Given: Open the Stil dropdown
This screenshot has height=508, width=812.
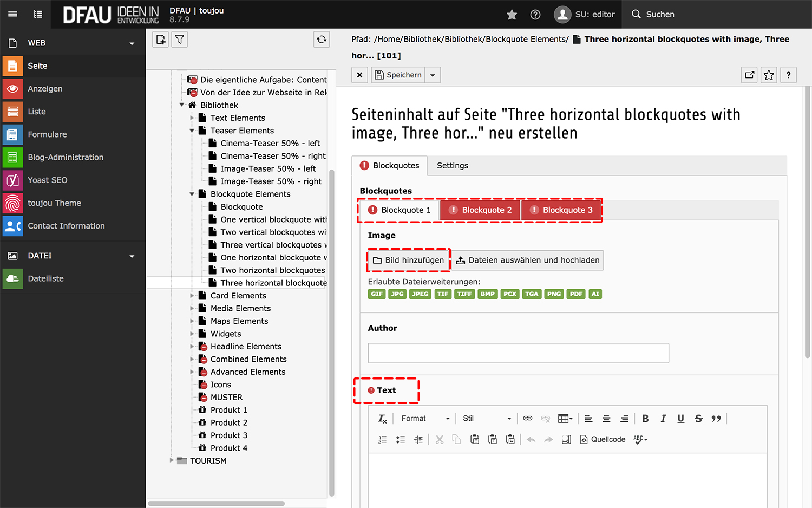Looking at the screenshot, I should pyautogui.click(x=486, y=419).
